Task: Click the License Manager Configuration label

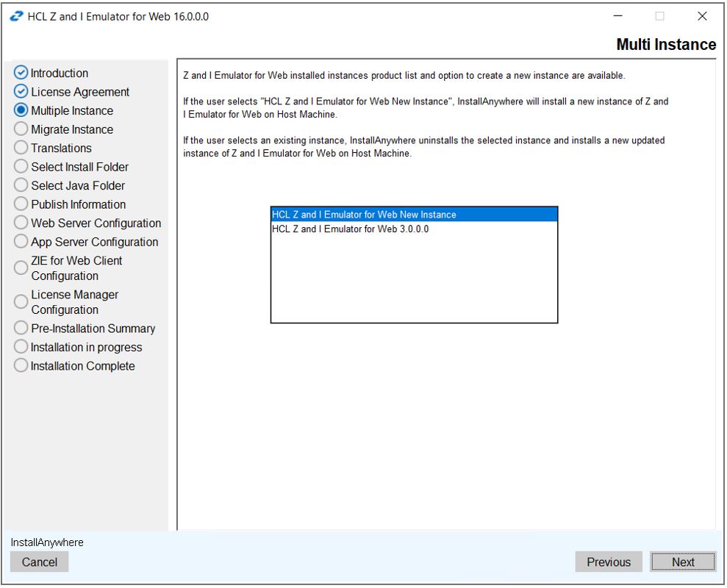Action: pyautogui.click(x=75, y=302)
